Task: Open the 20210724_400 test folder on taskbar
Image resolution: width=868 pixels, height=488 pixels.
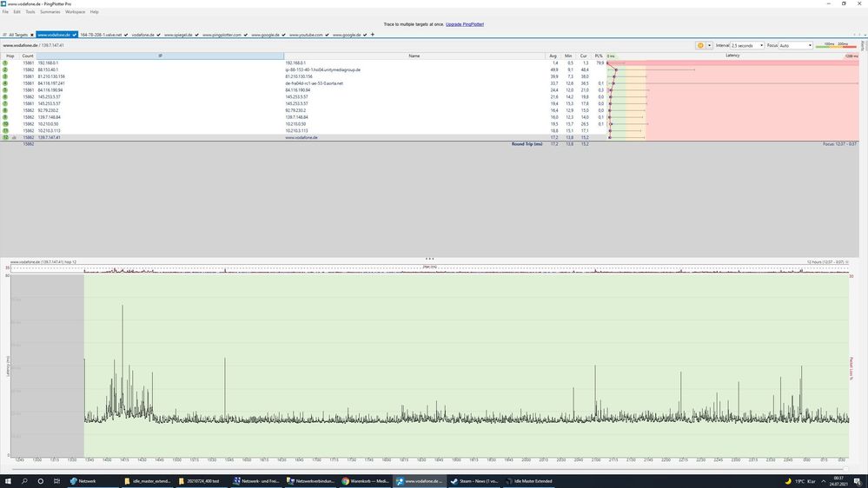Action: 202,481
